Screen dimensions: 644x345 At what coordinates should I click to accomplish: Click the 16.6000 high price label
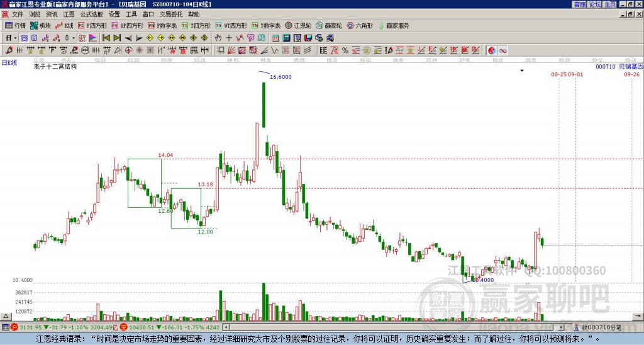[280, 76]
